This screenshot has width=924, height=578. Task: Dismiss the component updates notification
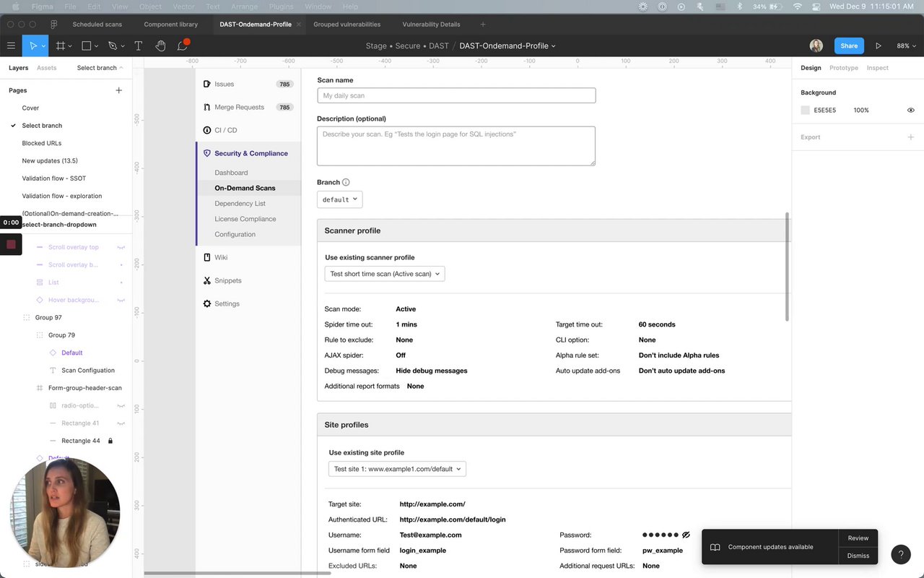point(858,556)
